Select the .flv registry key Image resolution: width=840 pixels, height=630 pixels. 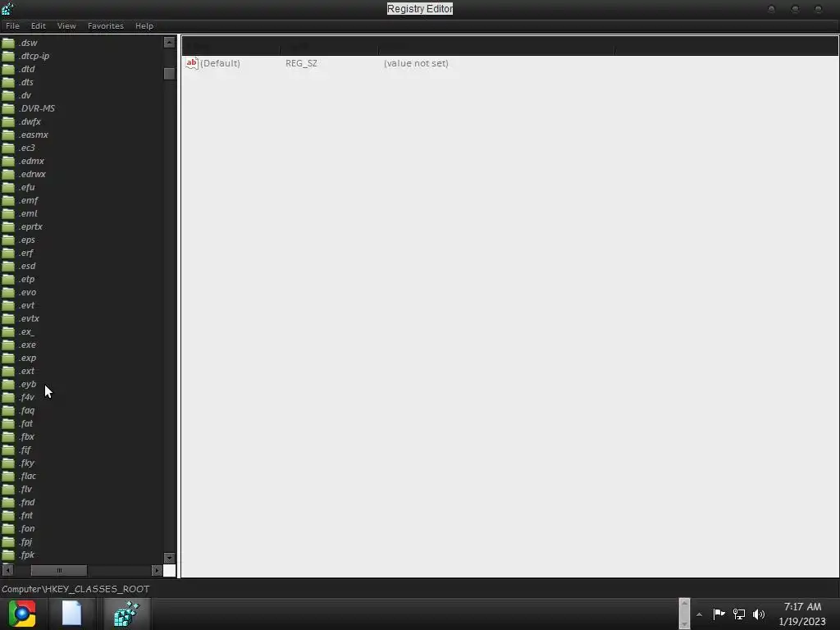pos(25,489)
